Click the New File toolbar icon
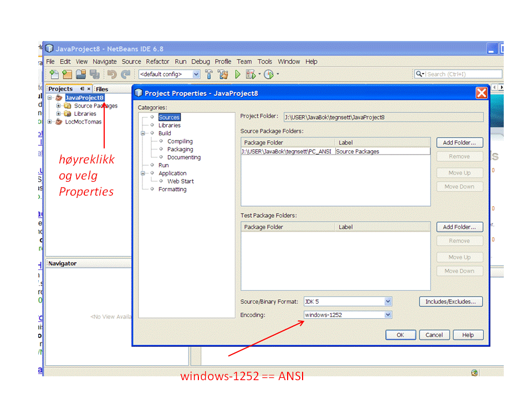This screenshot has height=399, width=532. [x=54, y=74]
